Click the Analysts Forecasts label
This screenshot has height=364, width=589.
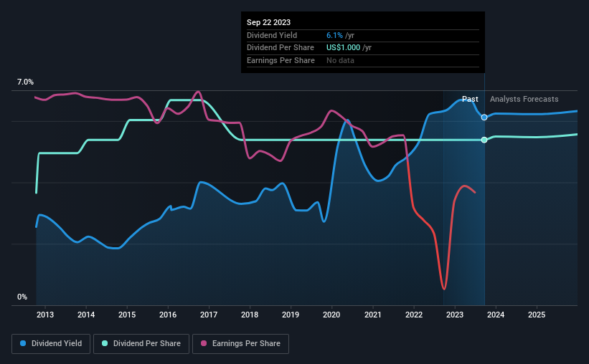point(524,99)
